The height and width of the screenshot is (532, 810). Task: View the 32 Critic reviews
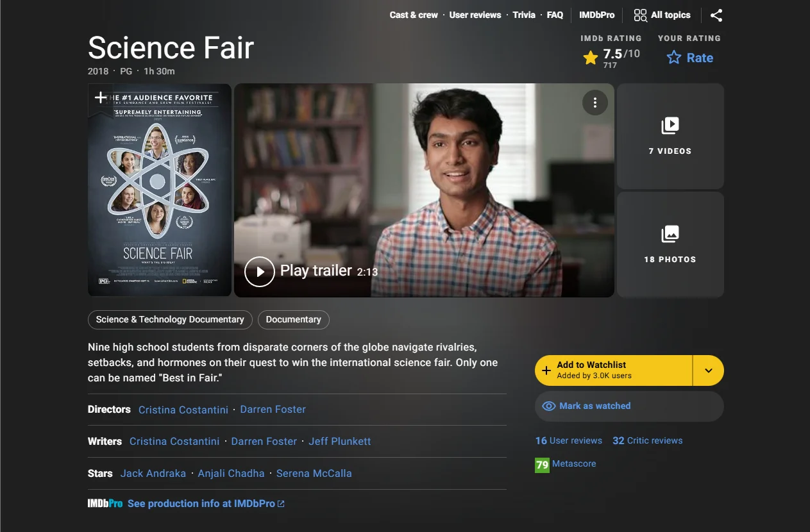pyautogui.click(x=648, y=440)
